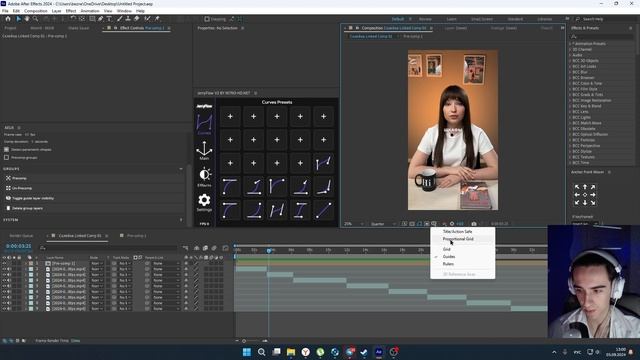
Task: Move anchor point to center
Action: [585, 195]
